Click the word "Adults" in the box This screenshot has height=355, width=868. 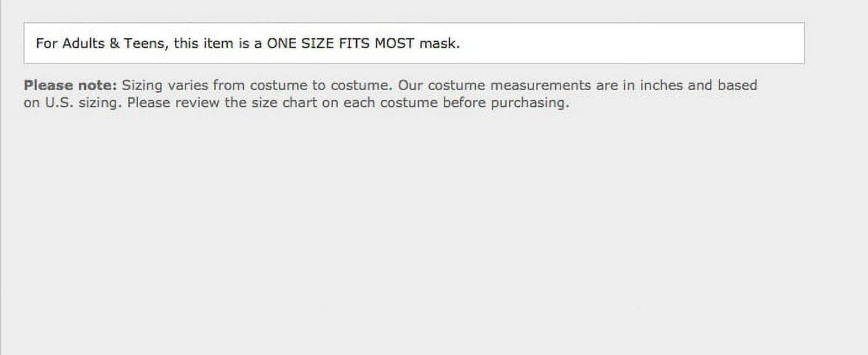pyautogui.click(x=83, y=44)
